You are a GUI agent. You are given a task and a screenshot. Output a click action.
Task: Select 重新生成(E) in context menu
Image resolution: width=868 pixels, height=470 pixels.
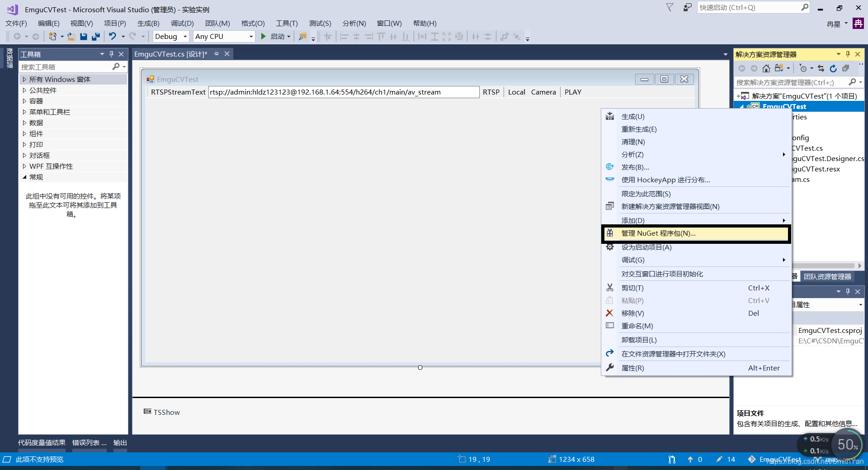697,129
